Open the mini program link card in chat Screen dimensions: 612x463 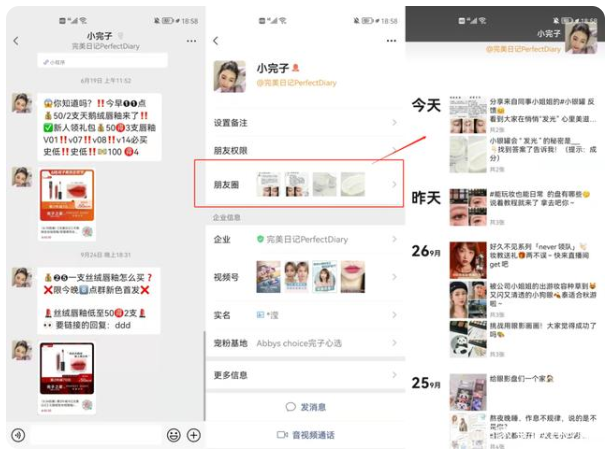point(103,61)
